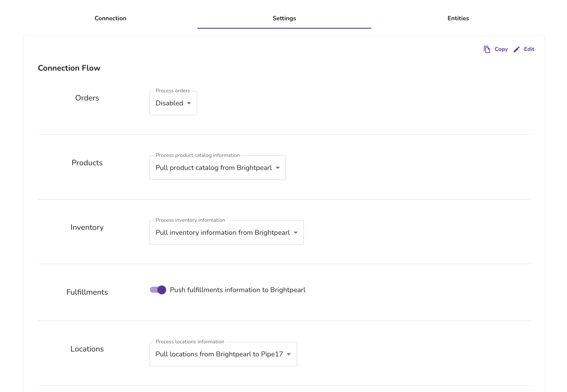Click the Push fulfillments information to Brightpearl text

[238, 290]
